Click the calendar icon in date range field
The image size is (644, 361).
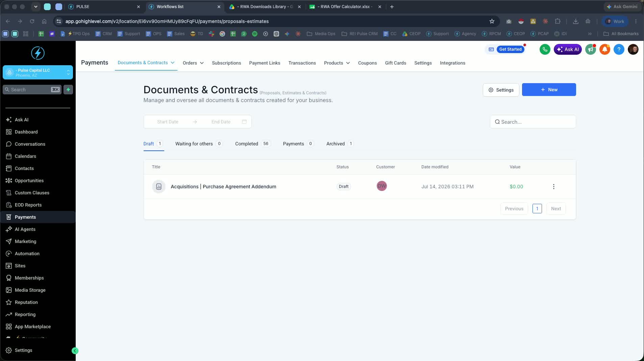[244, 122]
